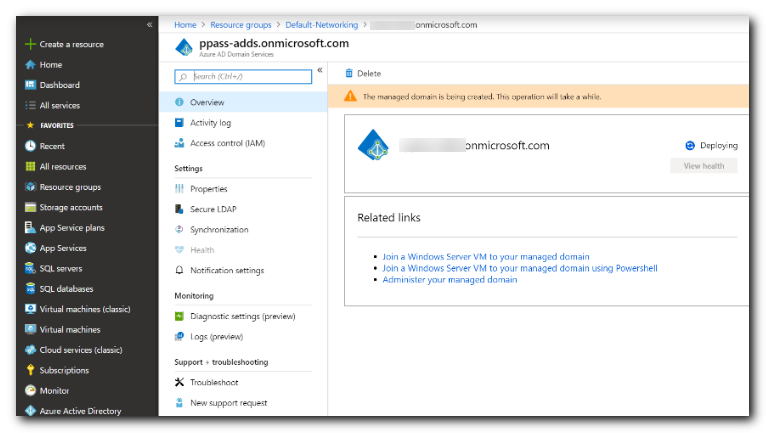The image size is (766, 433).
Task: Click the Notification settings bell icon
Action: [179, 270]
